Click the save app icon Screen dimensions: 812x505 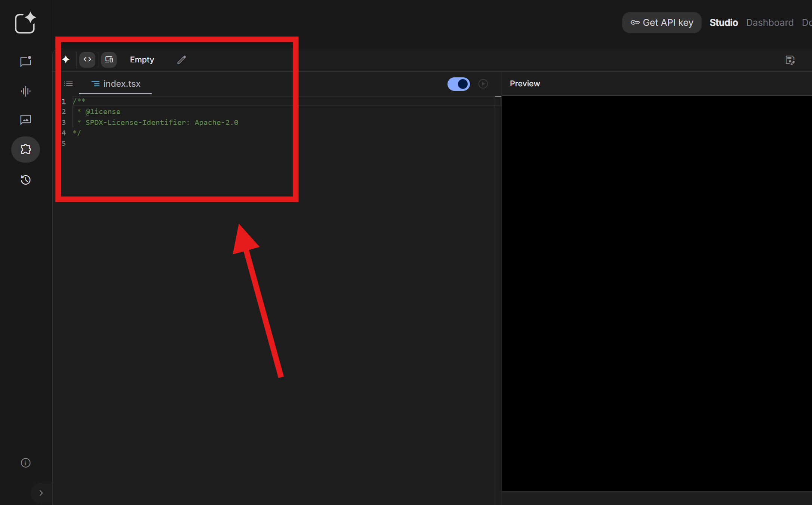790,60
